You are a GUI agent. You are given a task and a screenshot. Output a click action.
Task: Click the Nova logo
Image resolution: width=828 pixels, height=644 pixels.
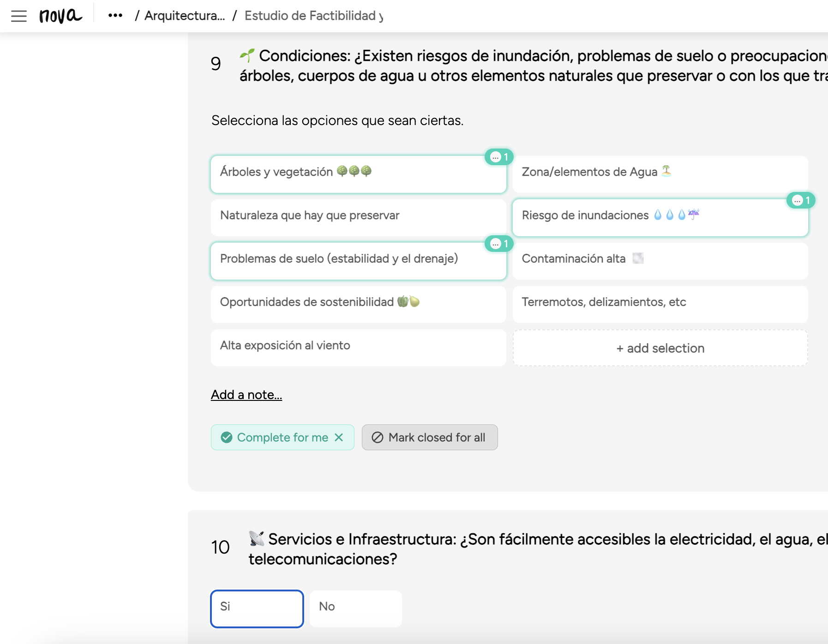[60, 16]
